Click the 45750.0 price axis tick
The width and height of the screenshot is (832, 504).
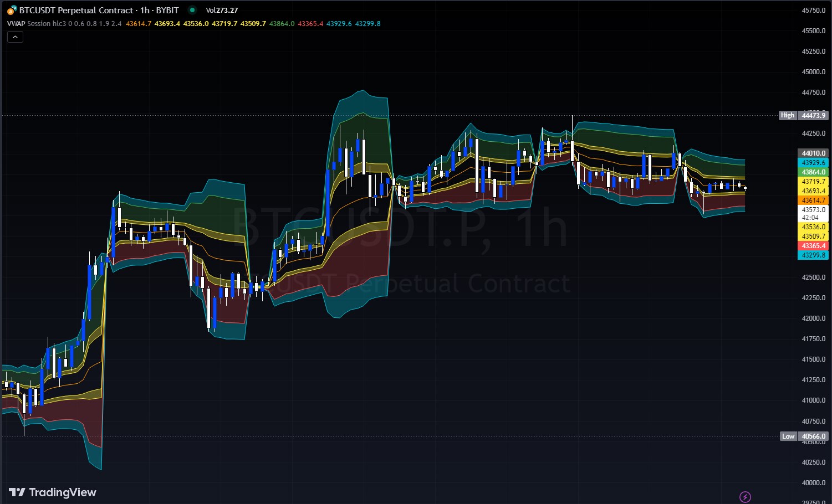pyautogui.click(x=814, y=11)
